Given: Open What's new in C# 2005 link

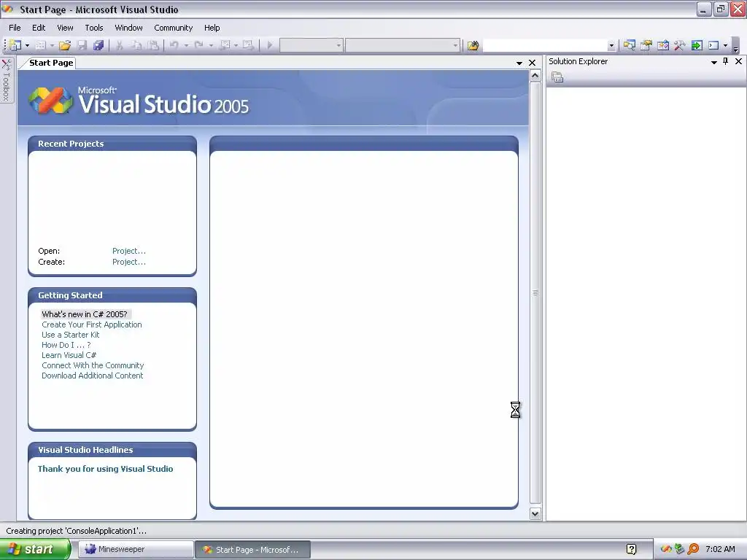Looking at the screenshot, I should tap(85, 314).
